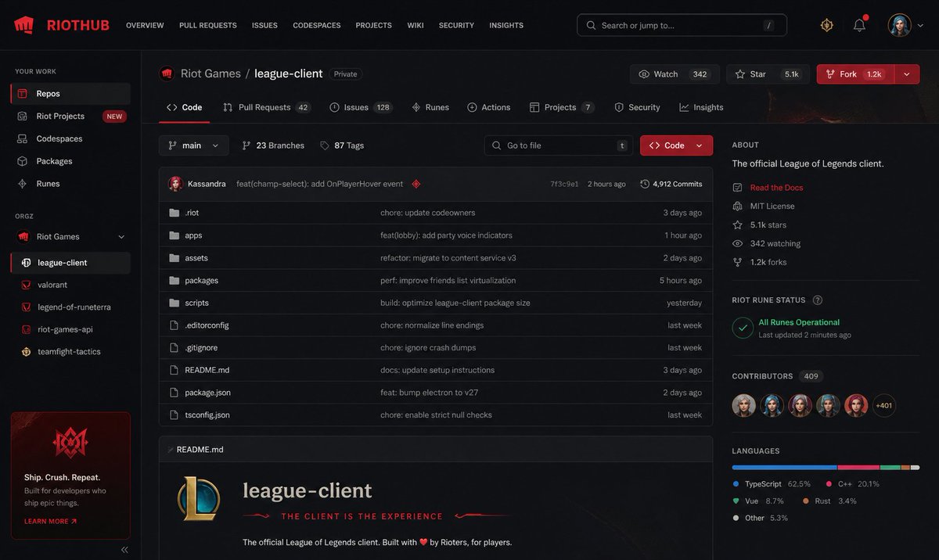Select league-client in sidebar

pyautogui.click(x=70, y=263)
